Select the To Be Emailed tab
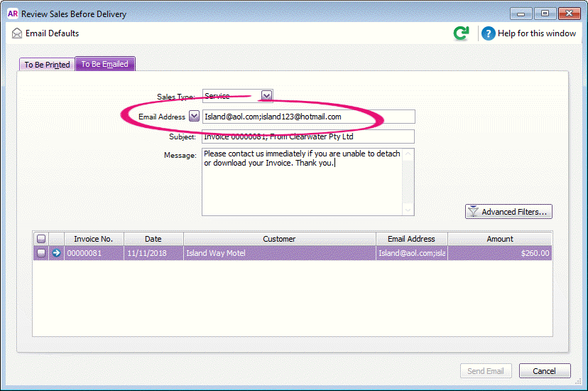Viewport: 588px width, 391px height. point(105,64)
